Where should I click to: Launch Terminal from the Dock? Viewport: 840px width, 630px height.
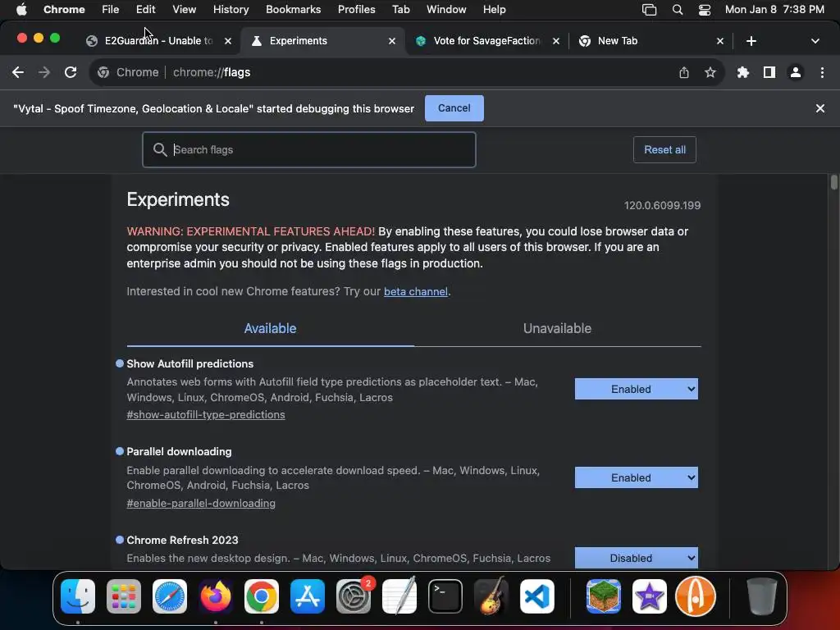point(445,596)
